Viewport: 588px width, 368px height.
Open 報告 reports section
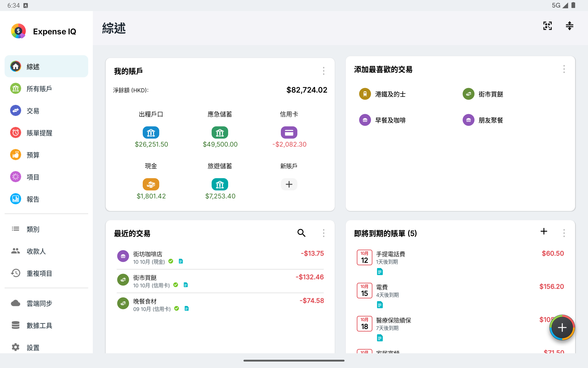46,199
